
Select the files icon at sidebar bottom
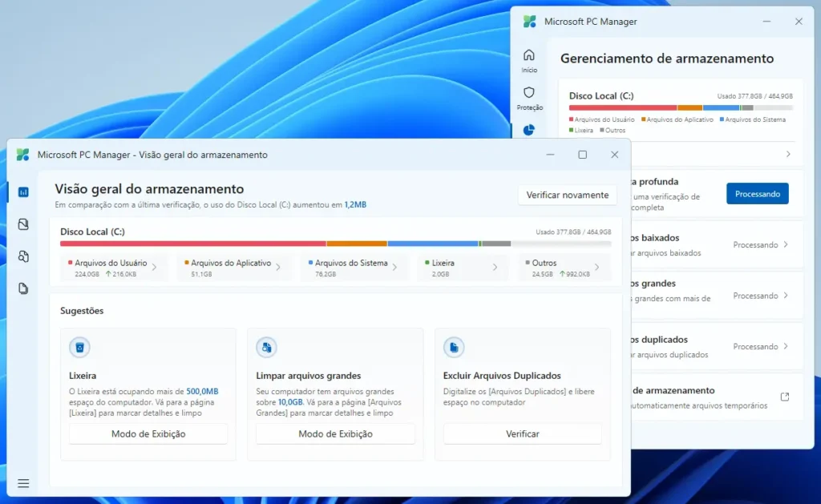tap(22, 288)
